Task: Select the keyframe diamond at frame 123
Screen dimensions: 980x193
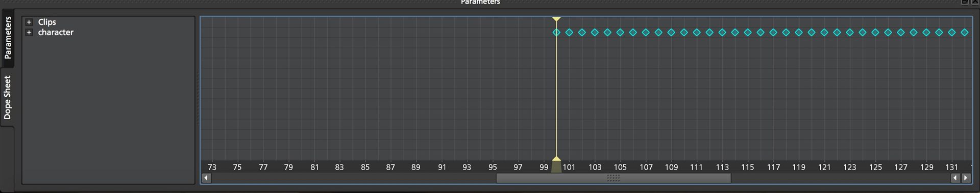Action: pos(850,32)
